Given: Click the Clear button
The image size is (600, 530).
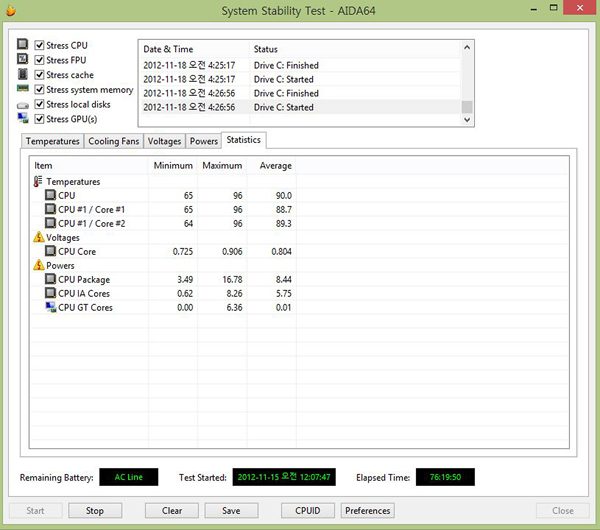Looking at the screenshot, I should click(x=172, y=510).
